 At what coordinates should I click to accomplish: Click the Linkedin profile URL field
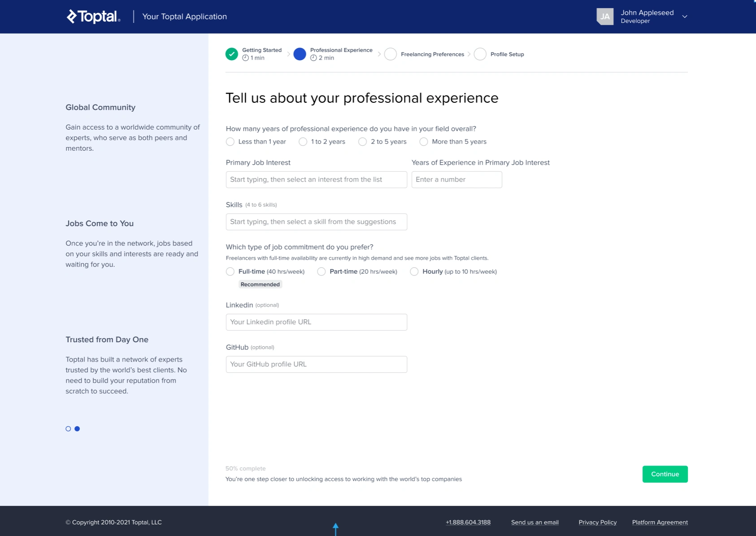tap(316, 322)
